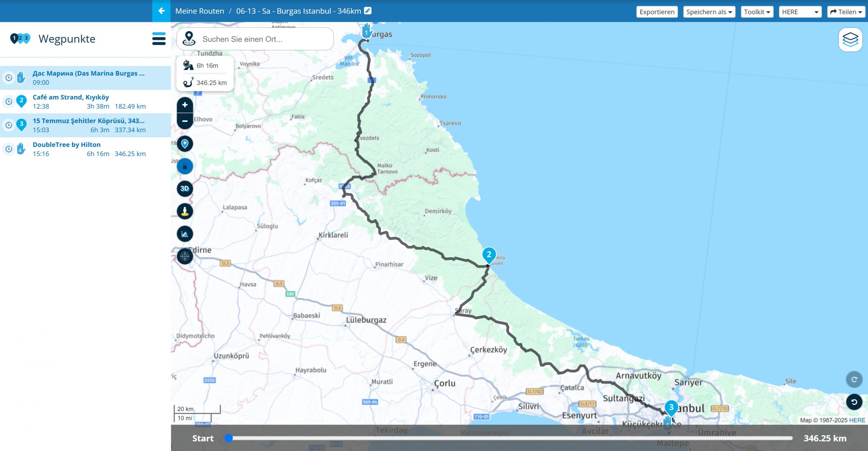Open the Toolkit dropdown menu
The height and width of the screenshot is (451, 868).
click(757, 12)
